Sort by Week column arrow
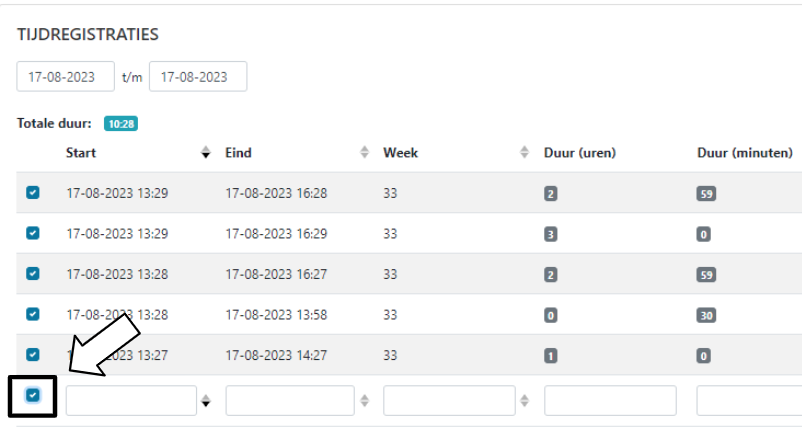The image size is (802, 433). pos(524,153)
